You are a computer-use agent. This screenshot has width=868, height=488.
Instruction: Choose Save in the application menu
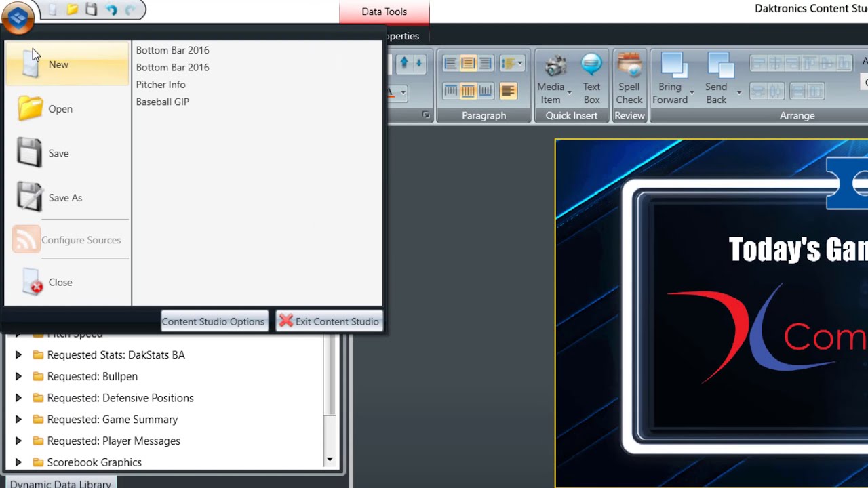(67, 153)
